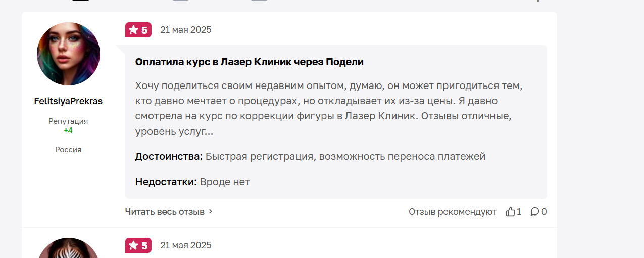Click the comment count number 0
This screenshot has width=644, height=258.
(x=544, y=212)
